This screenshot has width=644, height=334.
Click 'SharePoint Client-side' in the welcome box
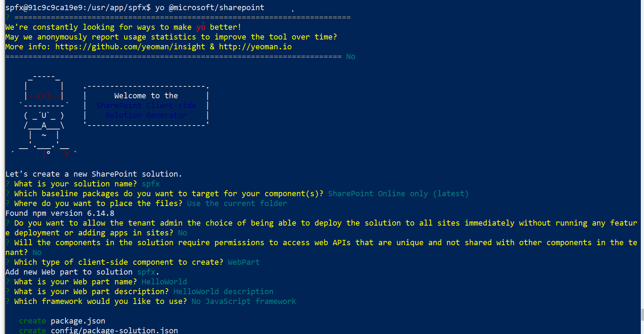[146, 106]
